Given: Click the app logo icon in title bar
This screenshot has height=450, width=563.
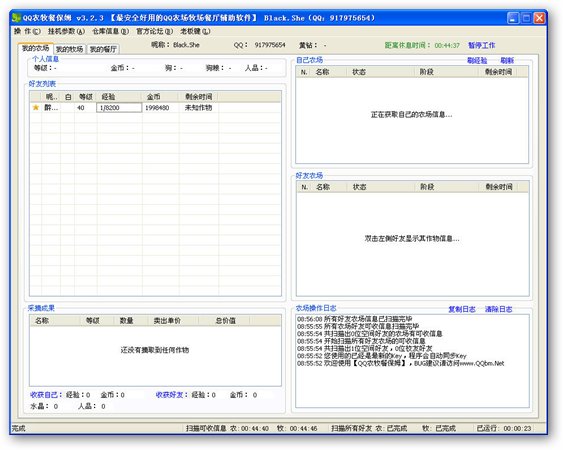Looking at the screenshot, I should (x=17, y=18).
